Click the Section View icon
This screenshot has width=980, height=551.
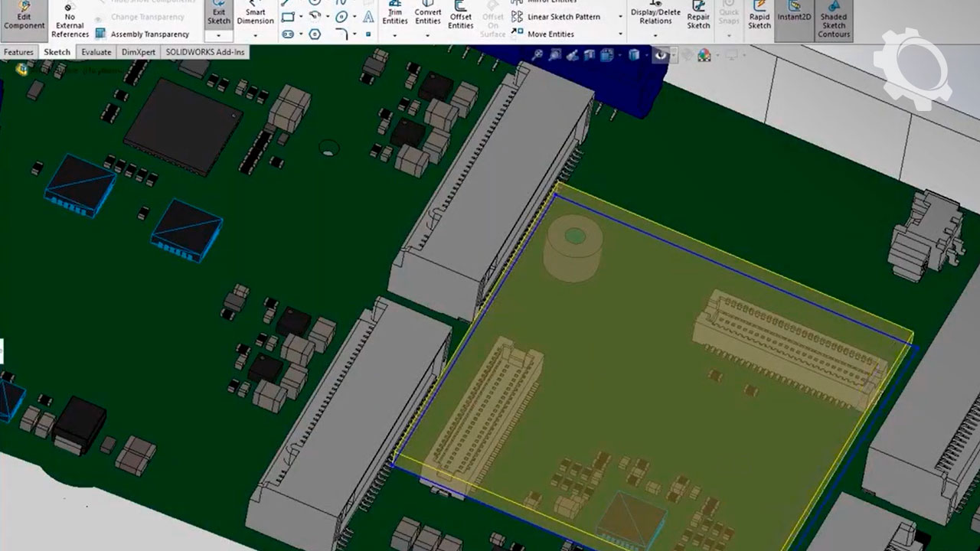(590, 55)
